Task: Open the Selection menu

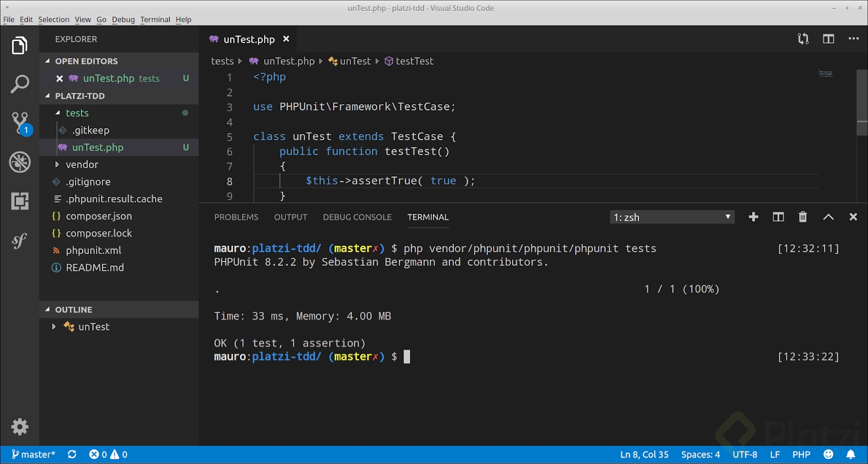Action: coord(54,20)
